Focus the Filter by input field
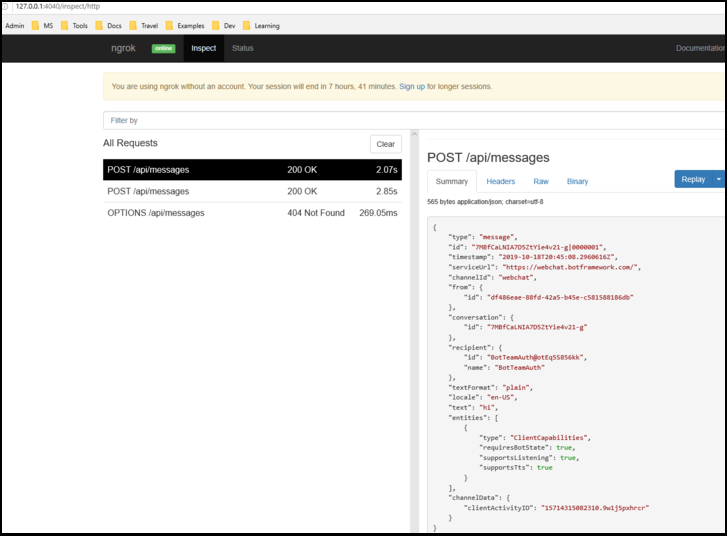This screenshot has width=727, height=536. [x=414, y=121]
